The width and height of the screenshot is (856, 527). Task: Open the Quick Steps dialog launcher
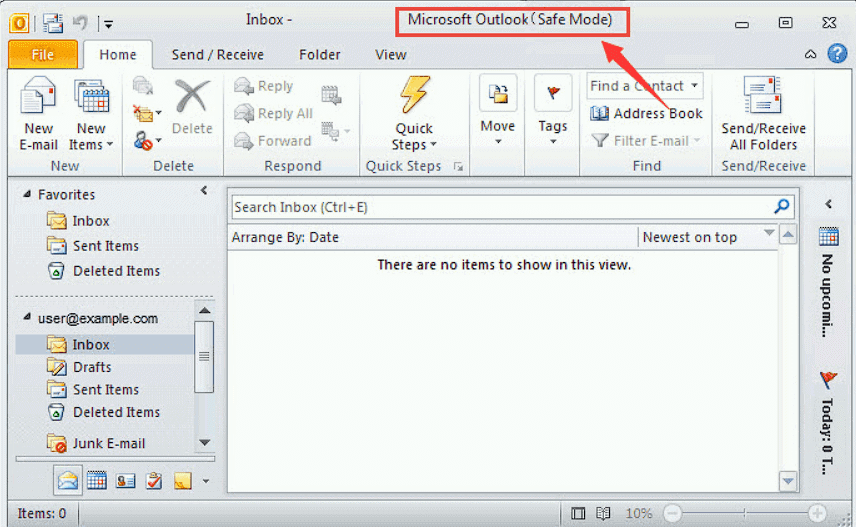458,167
